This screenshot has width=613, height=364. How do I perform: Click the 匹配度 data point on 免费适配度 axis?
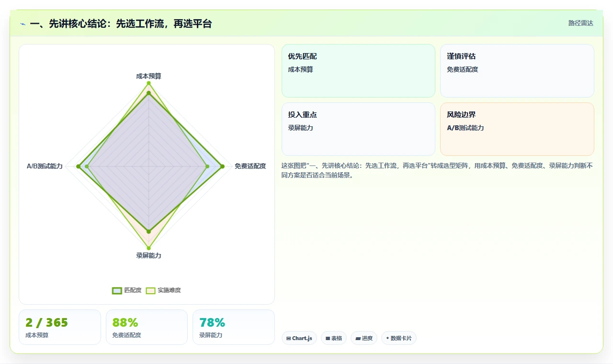[x=222, y=166]
